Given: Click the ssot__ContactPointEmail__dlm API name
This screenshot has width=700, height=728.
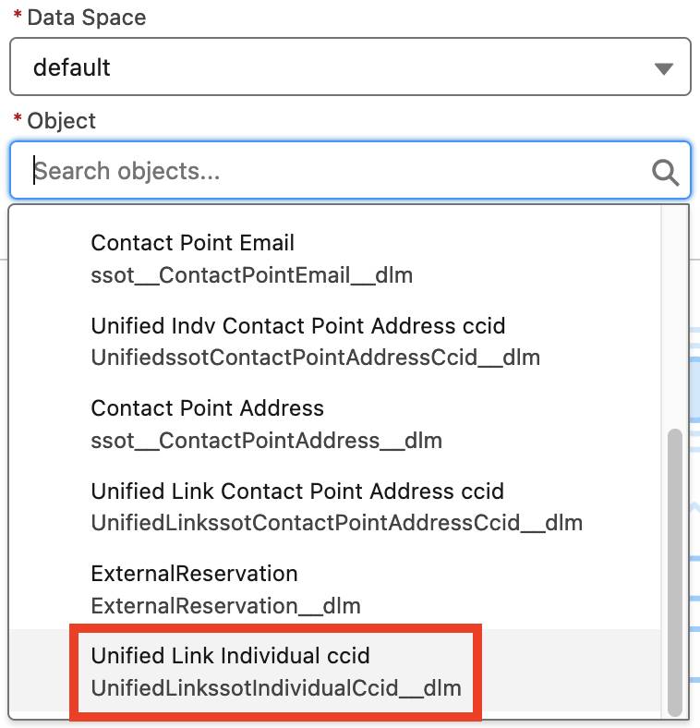Looking at the screenshot, I should click(251, 275).
